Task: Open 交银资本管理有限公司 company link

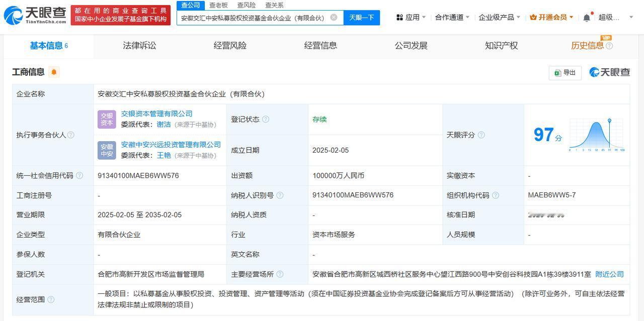Action: point(156,114)
